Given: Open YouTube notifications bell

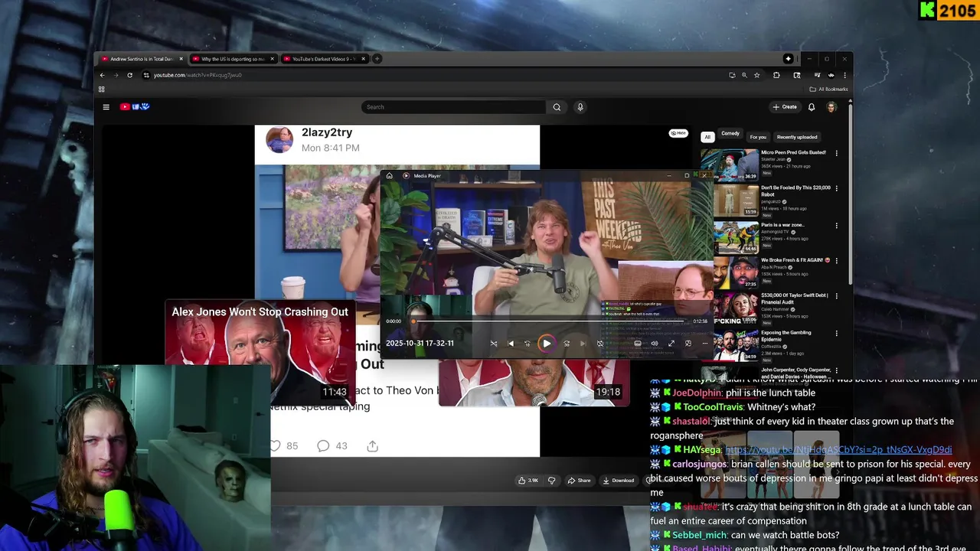Looking at the screenshot, I should click(812, 107).
